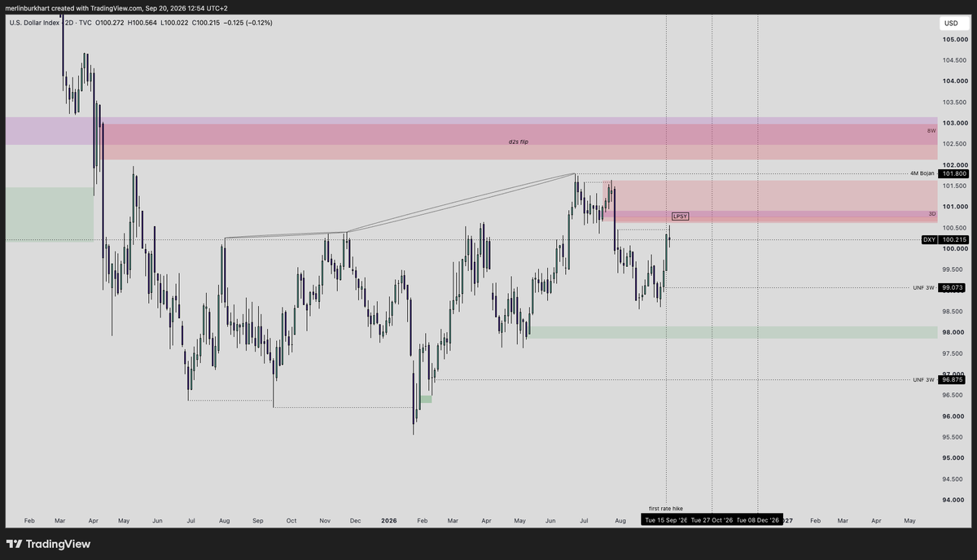
Task: Click the Tue 27 Oct '26 date label
Action: click(712, 520)
